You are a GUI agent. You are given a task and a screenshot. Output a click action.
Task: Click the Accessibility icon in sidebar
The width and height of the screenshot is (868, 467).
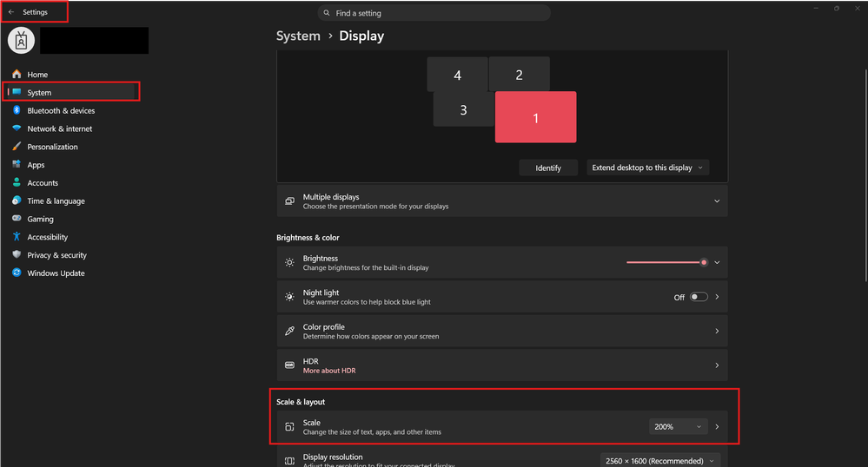tap(17, 237)
